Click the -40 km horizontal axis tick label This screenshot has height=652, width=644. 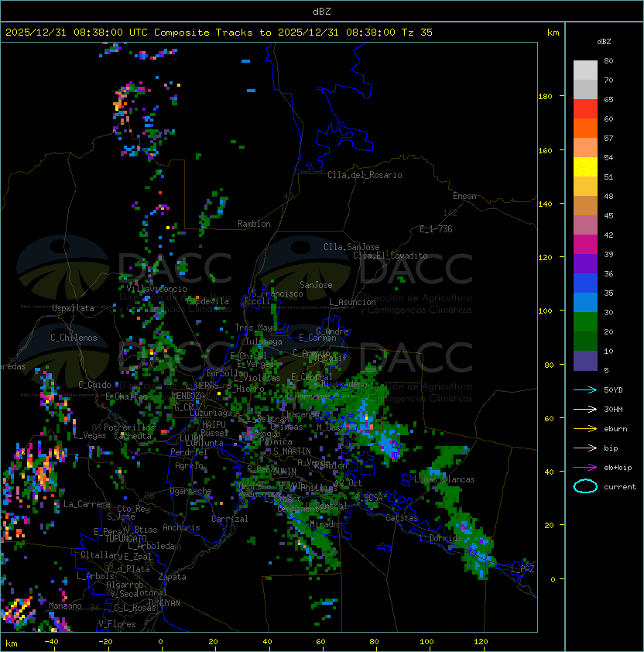pyautogui.click(x=51, y=642)
